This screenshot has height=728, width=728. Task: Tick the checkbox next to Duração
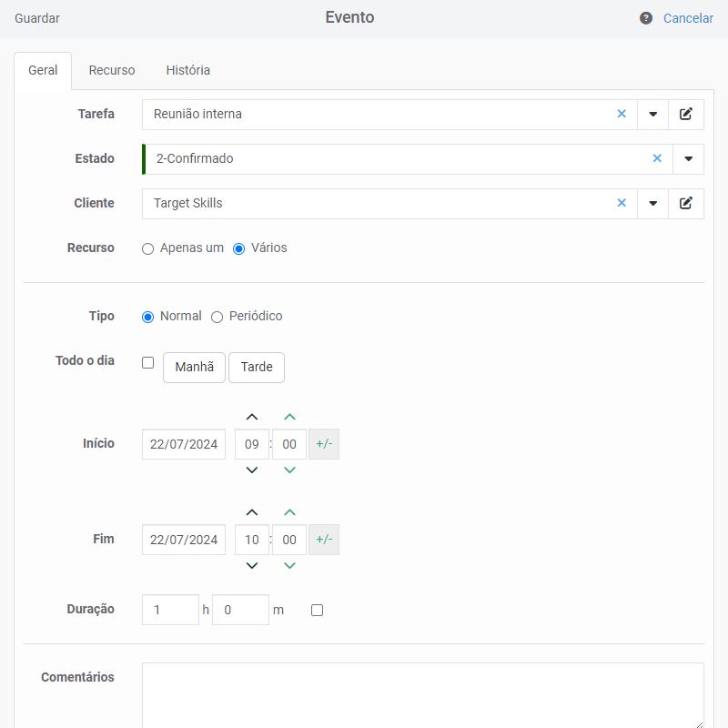pos(317,611)
